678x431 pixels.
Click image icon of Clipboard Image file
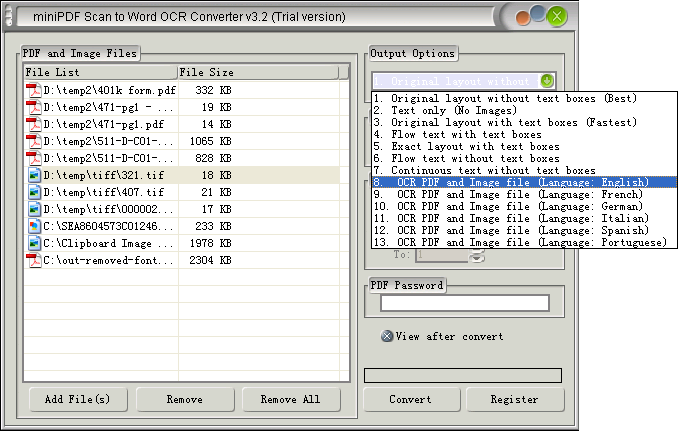34,243
